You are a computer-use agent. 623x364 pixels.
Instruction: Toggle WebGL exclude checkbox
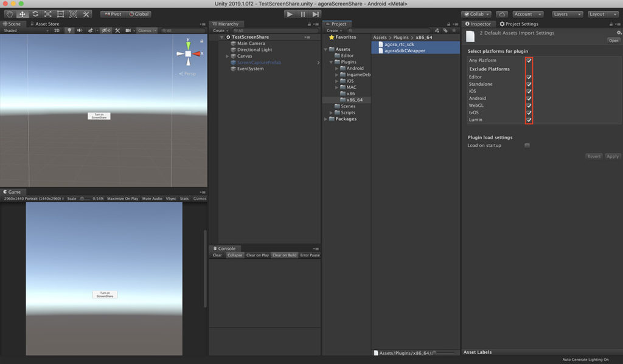point(529,106)
